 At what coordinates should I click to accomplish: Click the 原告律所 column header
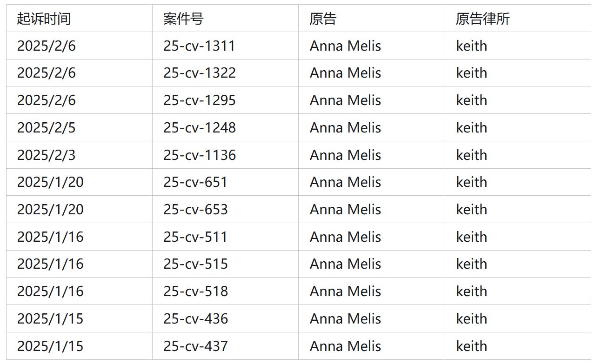(x=482, y=19)
